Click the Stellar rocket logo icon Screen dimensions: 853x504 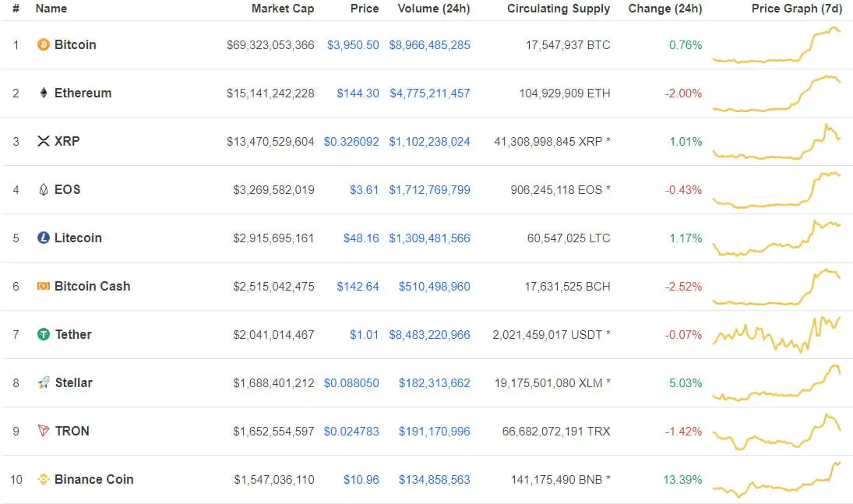point(44,382)
